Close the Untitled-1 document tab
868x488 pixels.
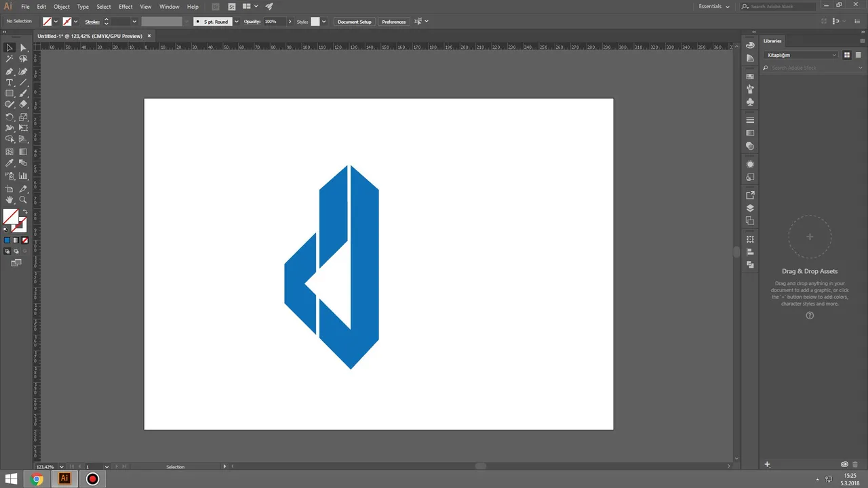[149, 36]
